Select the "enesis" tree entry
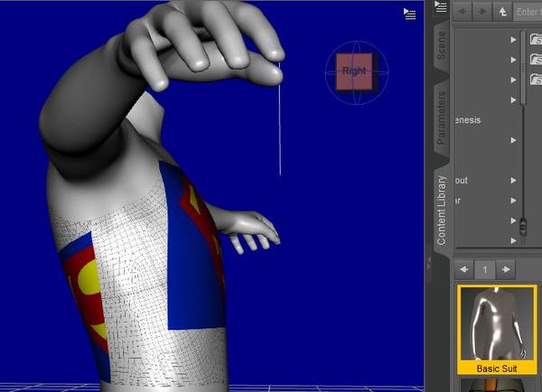The width and height of the screenshot is (542, 392). tap(468, 120)
